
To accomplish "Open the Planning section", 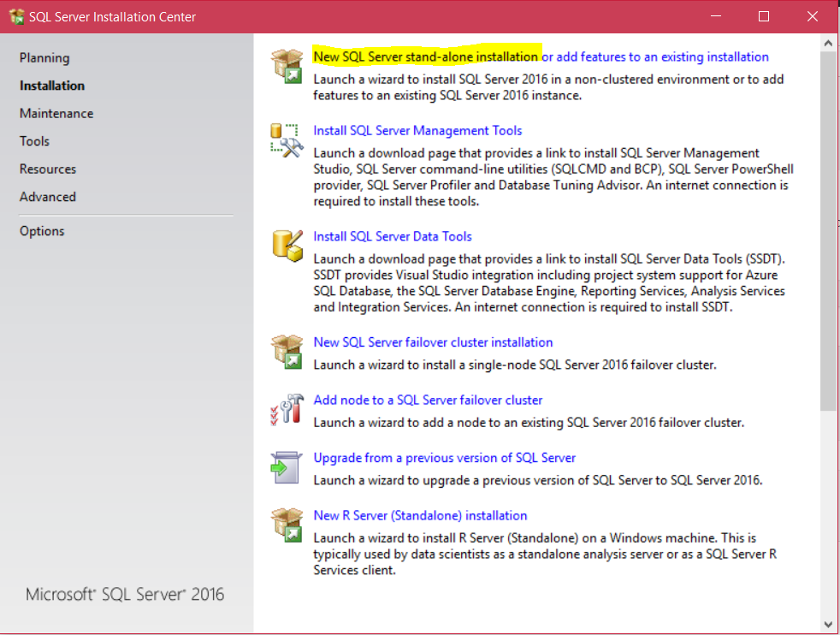I will click(x=44, y=57).
